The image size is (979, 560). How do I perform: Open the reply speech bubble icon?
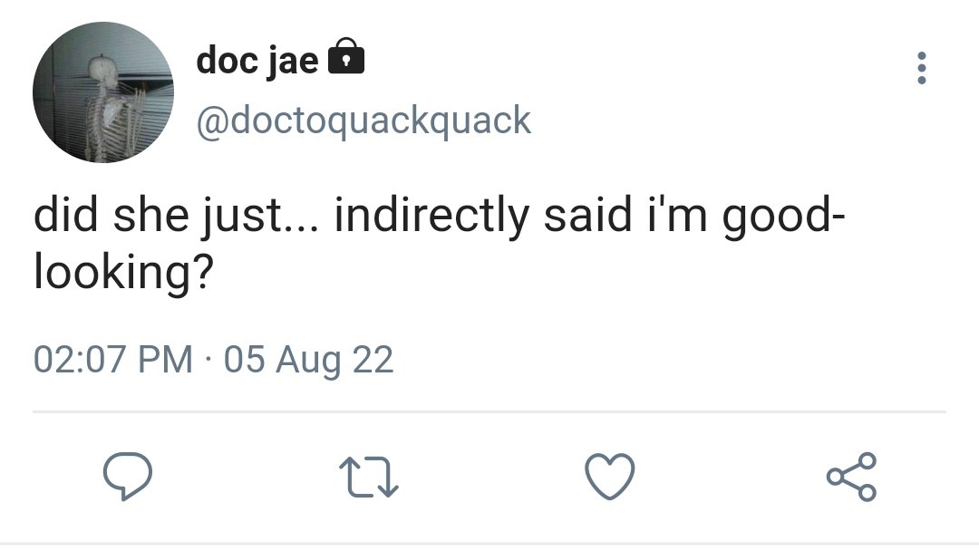click(x=128, y=477)
